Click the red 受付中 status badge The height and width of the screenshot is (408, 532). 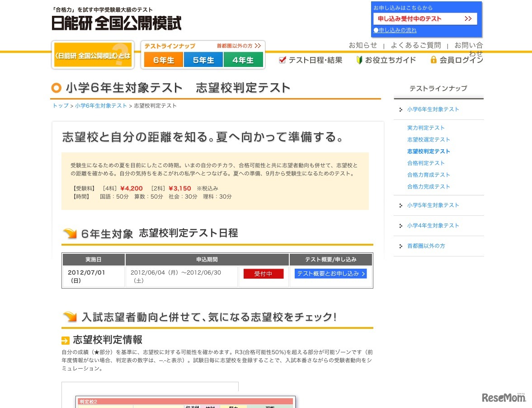point(264,274)
